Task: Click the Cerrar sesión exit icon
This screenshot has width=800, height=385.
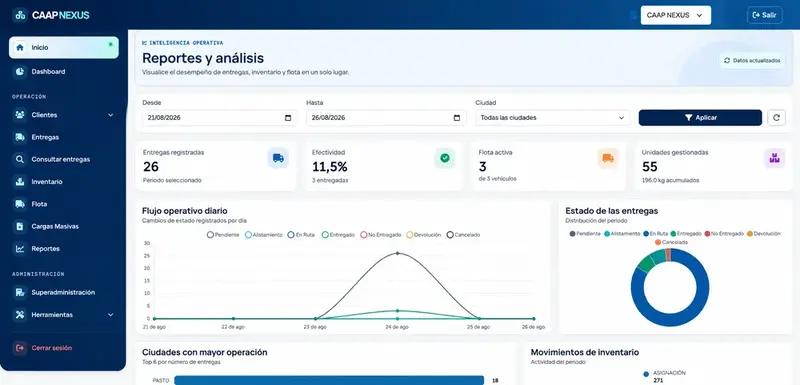Action: coord(20,348)
